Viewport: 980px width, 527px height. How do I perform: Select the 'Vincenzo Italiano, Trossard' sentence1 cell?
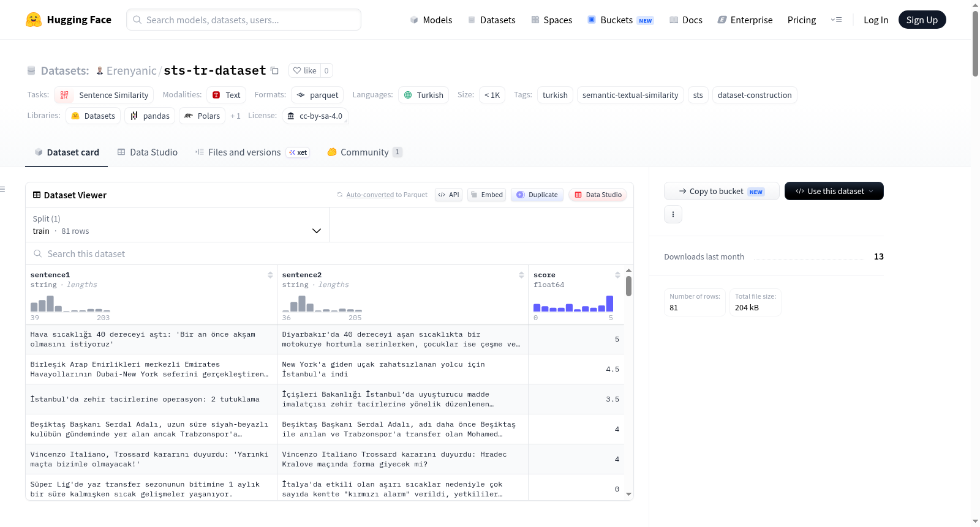pos(151,459)
